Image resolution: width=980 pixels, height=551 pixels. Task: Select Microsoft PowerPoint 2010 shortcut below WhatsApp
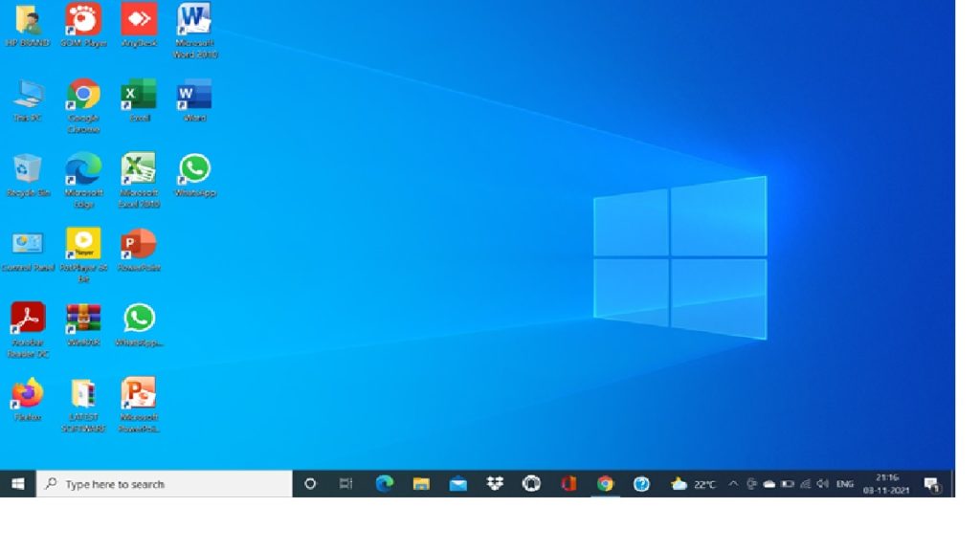click(x=139, y=405)
